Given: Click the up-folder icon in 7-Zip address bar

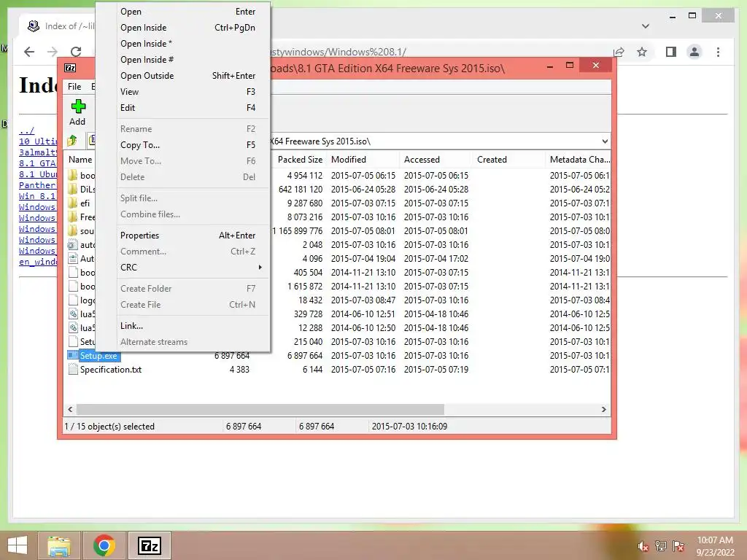Looking at the screenshot, I should [x=72, y=141].
